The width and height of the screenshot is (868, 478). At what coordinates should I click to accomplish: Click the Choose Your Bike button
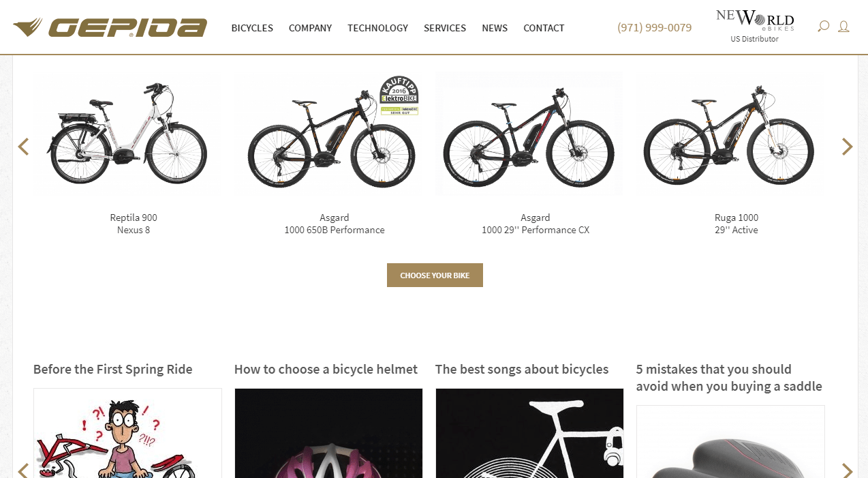(x=435, y=275)
